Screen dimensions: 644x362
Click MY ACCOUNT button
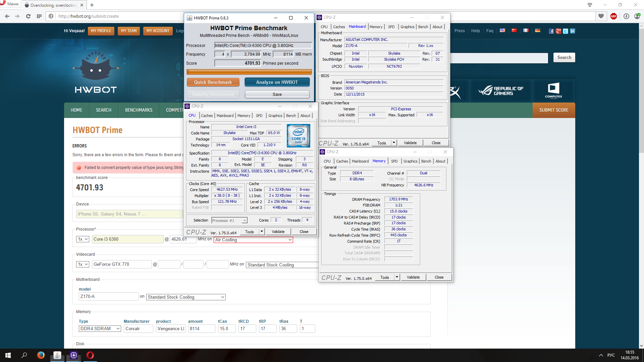point(158,31)
